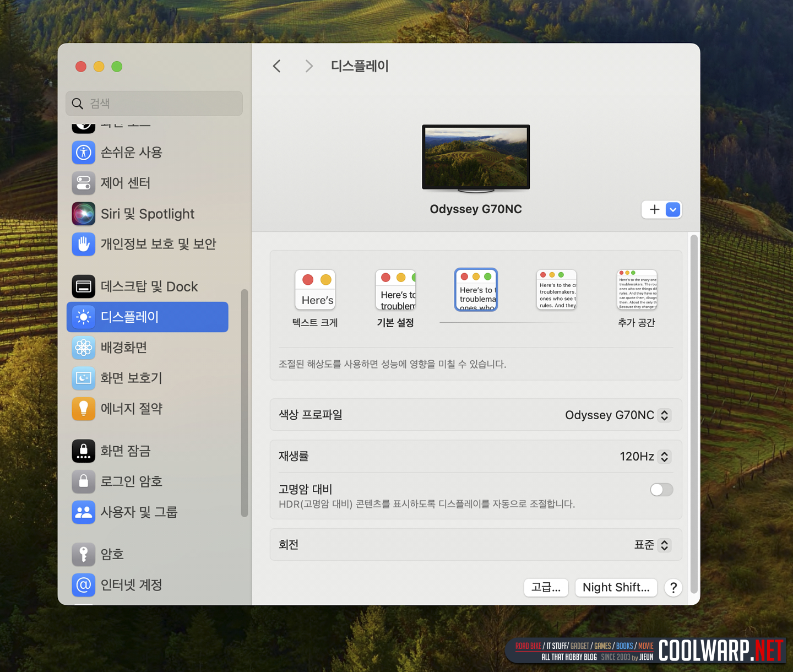
Task: Select 개인정보 보호 및 보안 item
Action: pyautogui.click(x=148, y=244)
